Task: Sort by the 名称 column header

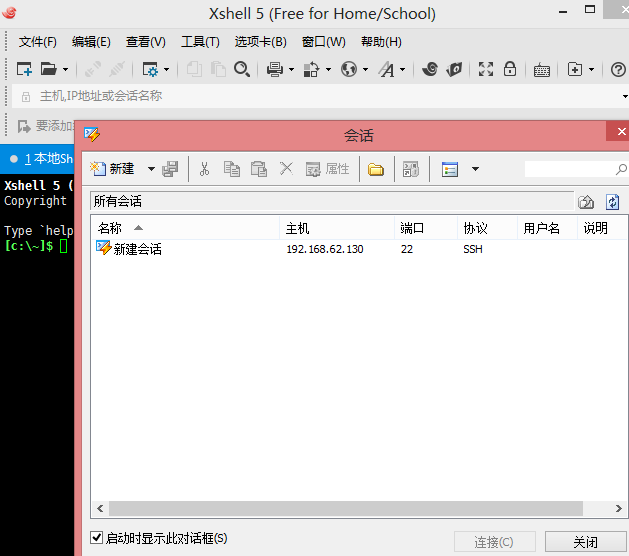Action: (185, 228)
